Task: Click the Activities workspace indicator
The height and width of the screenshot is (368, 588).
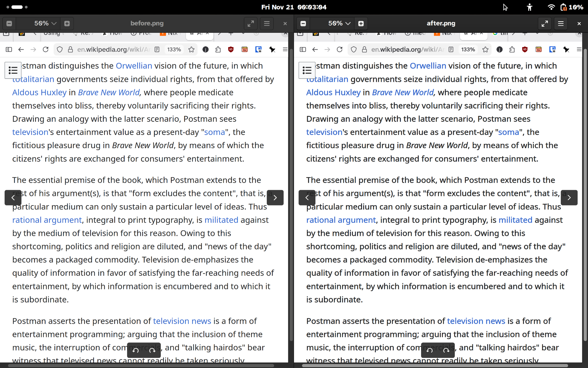Action: pyautogui.click(x=17, y=7)
